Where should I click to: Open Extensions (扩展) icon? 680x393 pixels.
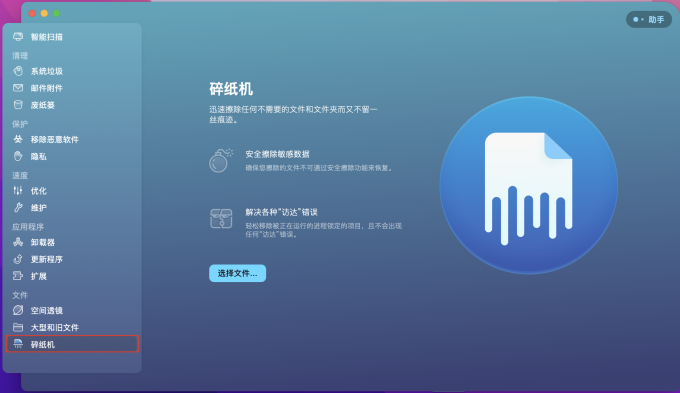tap(18, 276)
